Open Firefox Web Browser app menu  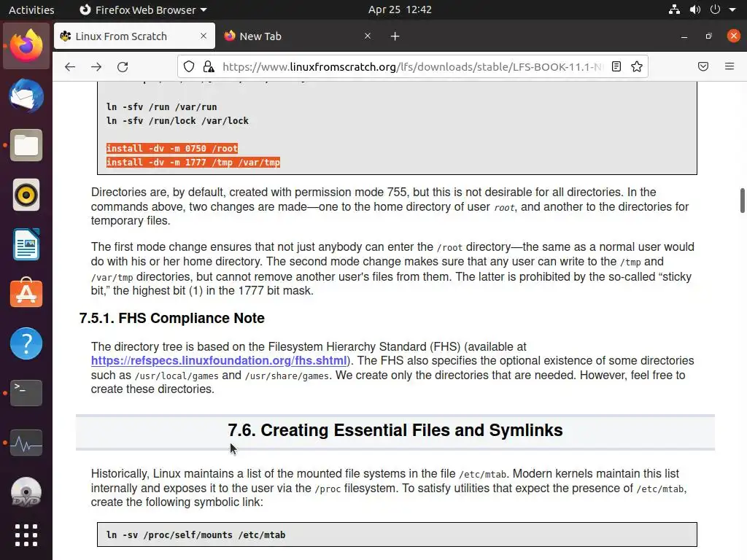(143, 9)
